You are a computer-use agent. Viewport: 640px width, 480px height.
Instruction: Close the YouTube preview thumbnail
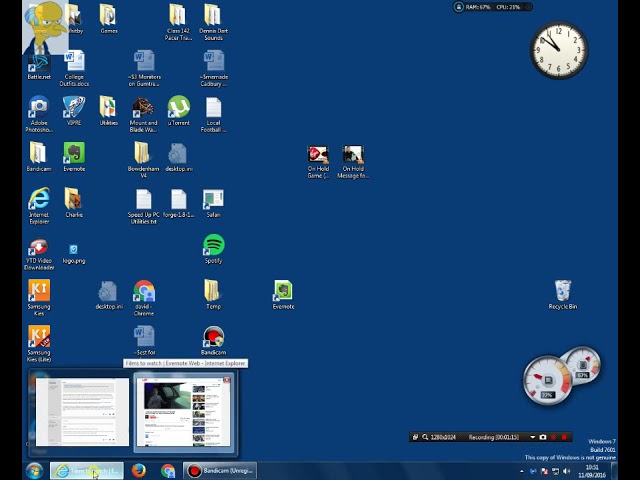(227, 380)
